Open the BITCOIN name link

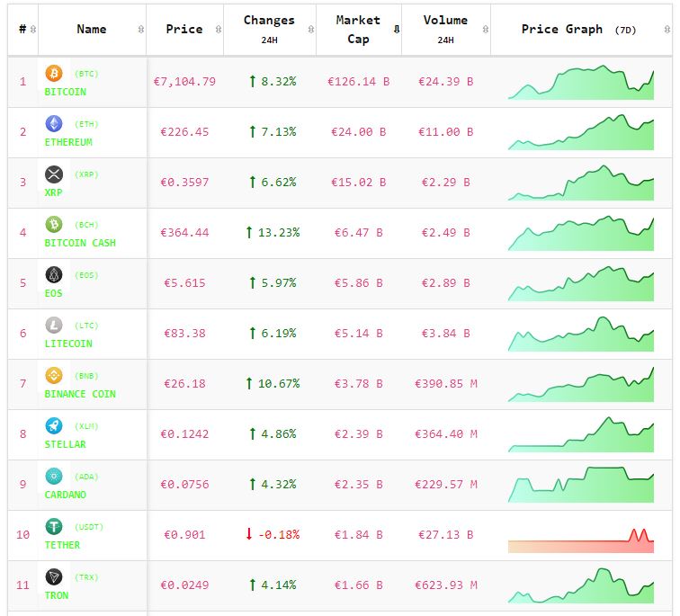pos(65,92)
